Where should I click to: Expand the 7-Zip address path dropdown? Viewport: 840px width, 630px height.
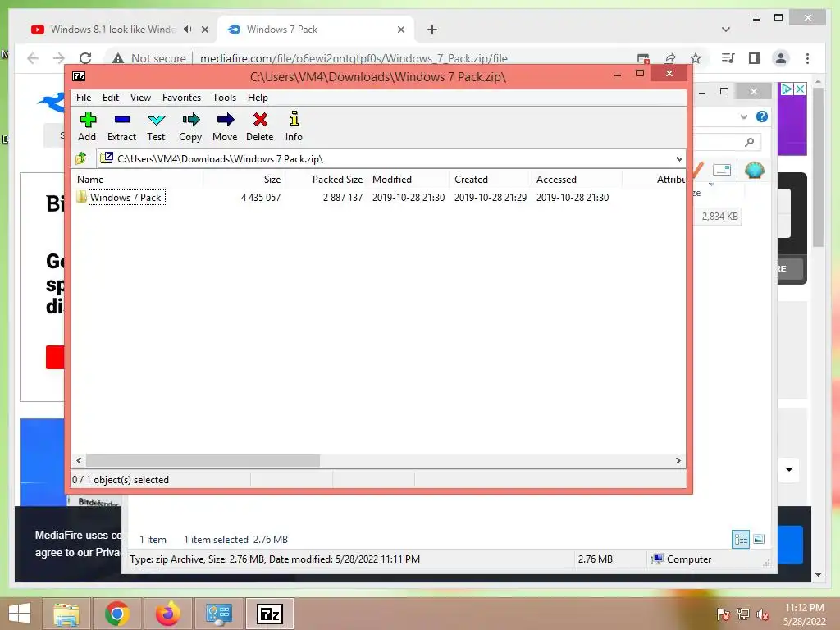[x=678, y=159]
